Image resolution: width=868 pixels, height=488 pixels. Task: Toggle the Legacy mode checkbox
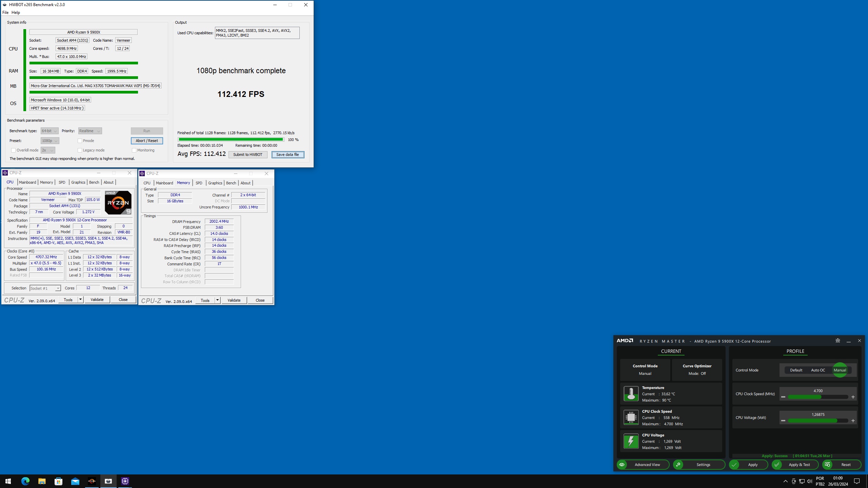click(x=80, y=150)
